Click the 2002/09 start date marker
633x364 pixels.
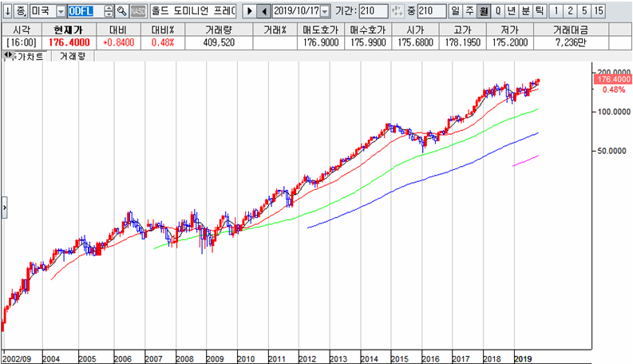(17, 358)
